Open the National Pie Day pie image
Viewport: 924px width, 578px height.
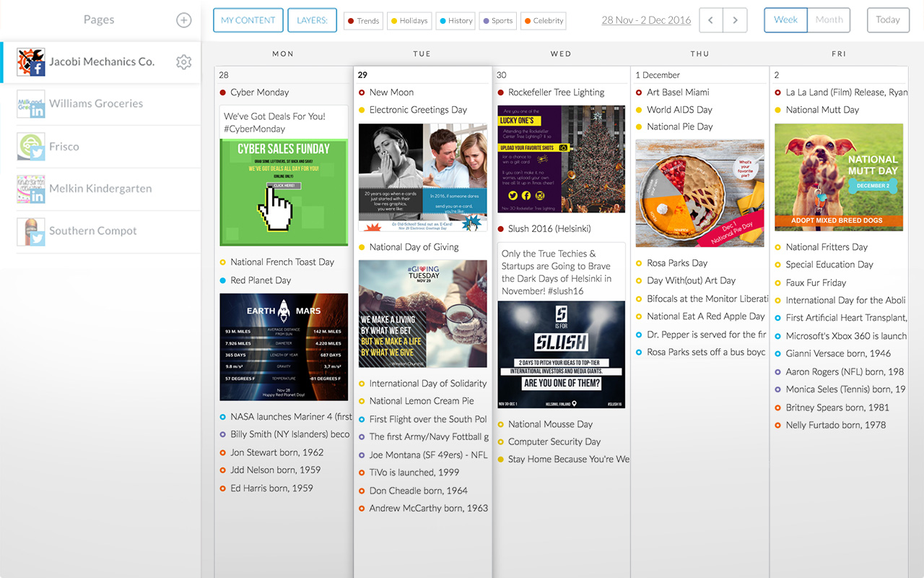click(700, 194)
